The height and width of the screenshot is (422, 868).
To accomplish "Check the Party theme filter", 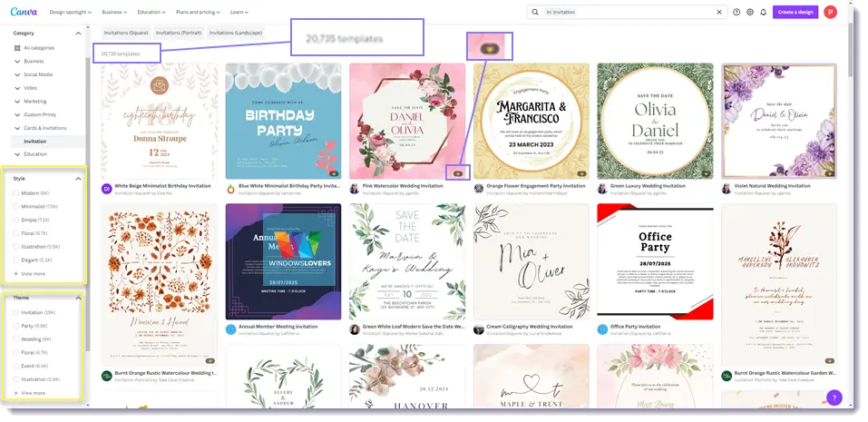I will click(x=16, y=326).
